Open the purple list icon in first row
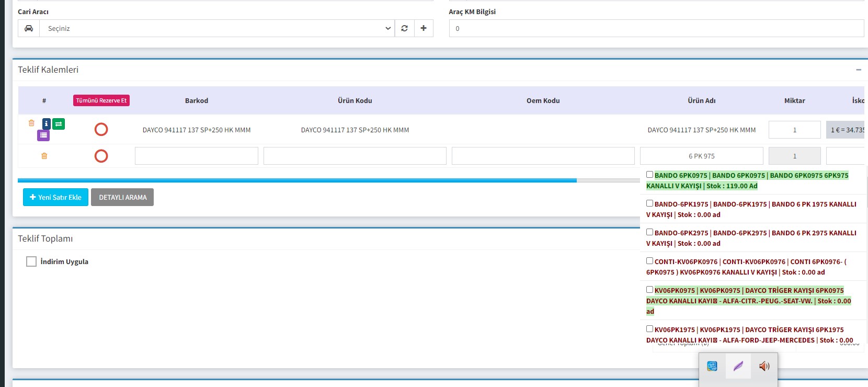 pyautogui.click(x=43, y=135)
